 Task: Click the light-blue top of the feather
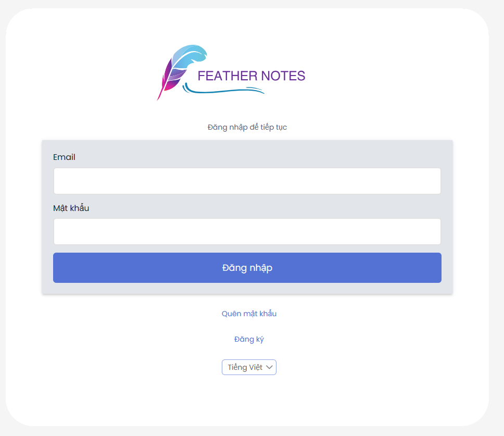[193, 55]
